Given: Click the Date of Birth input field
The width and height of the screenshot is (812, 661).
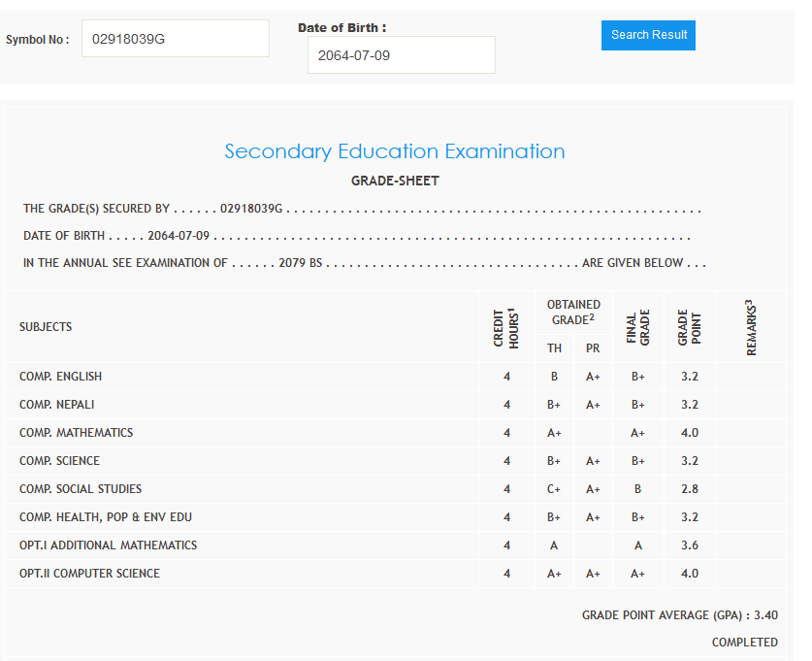Looking at the screenshot, I should [401, 55].
